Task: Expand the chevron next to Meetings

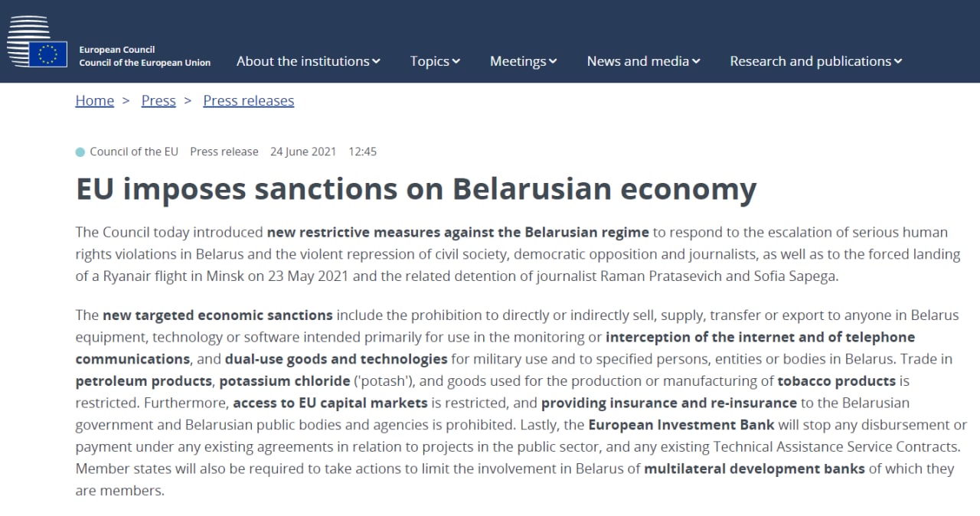Action: point(553,62)
